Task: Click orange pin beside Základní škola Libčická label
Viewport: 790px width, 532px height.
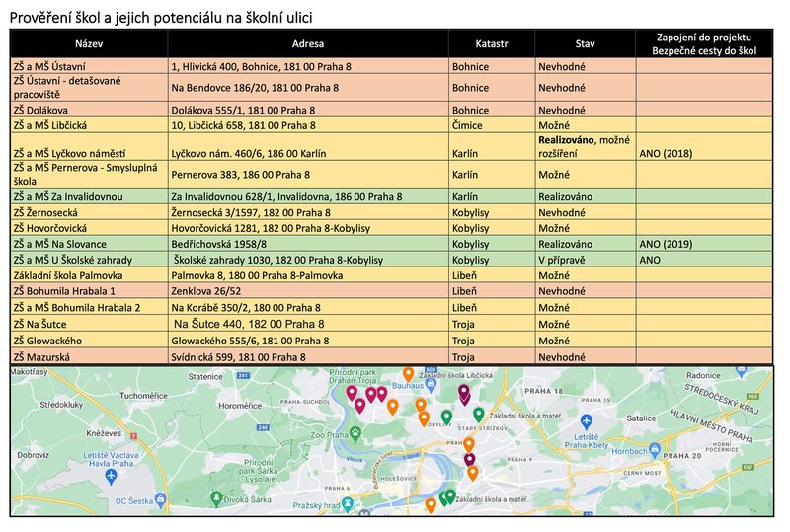Action: coord(408,374)
